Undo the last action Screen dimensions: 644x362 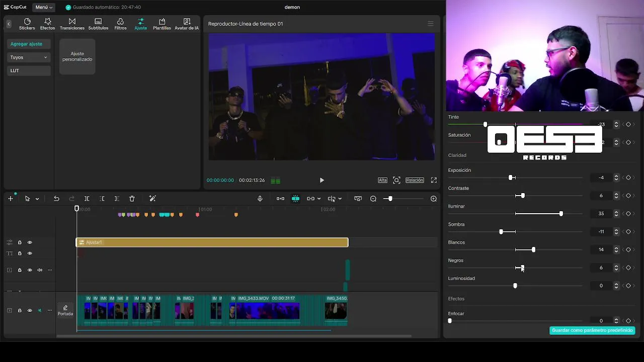[x=56, y=199]
